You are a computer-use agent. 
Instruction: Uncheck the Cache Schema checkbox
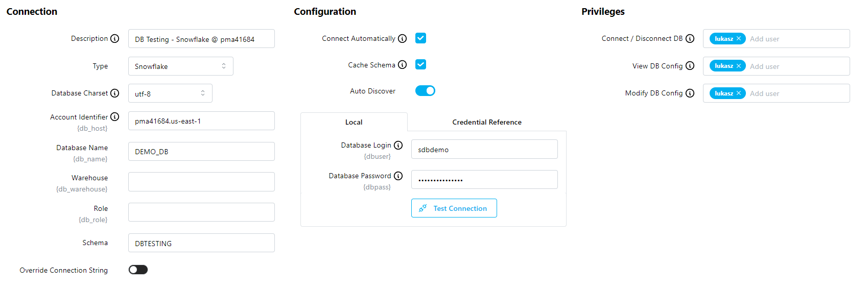tap(420, 64)
